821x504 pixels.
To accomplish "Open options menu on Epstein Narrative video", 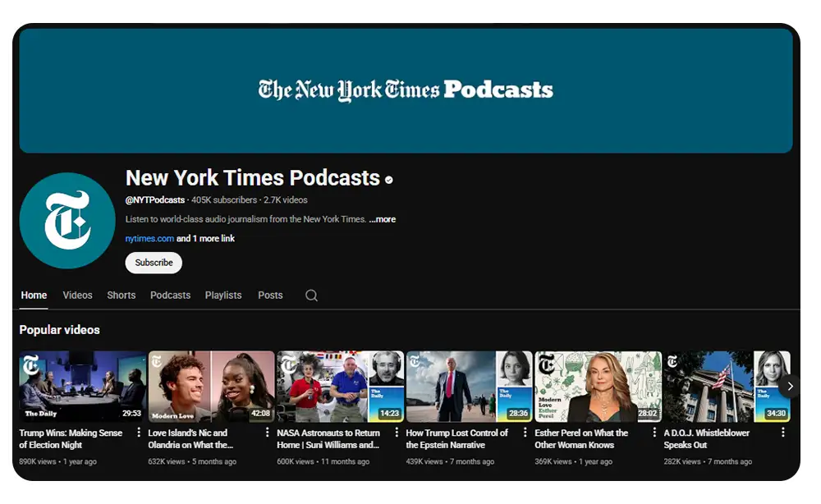I will (x=525, y=432).
